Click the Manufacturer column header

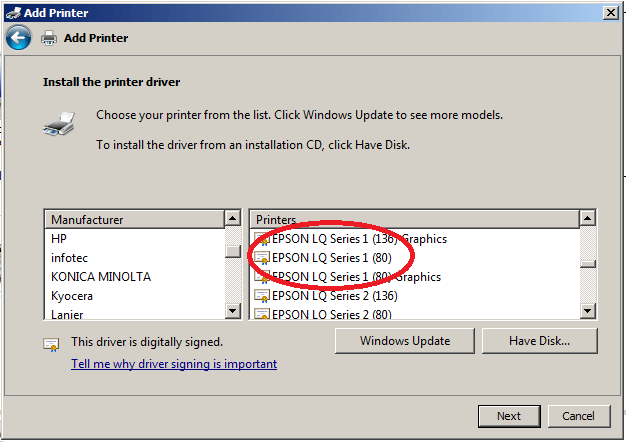click(135, 220)
